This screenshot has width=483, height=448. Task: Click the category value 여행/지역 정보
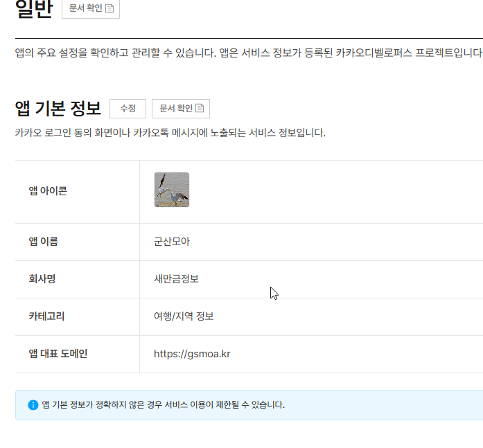tap(184, 316)
